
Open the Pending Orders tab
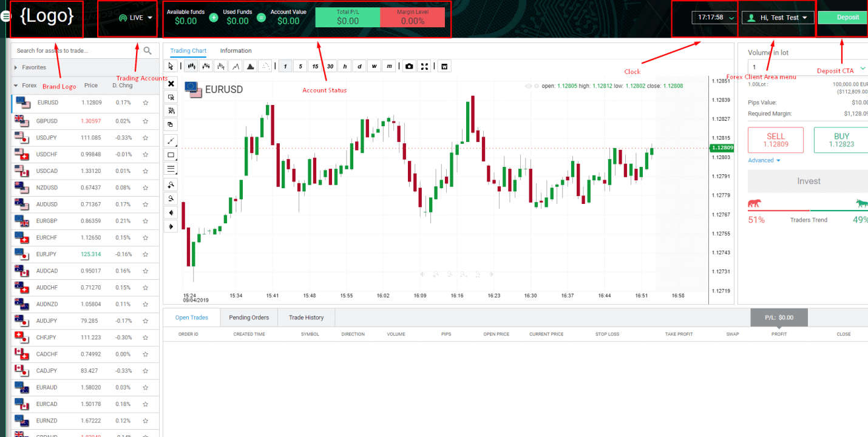(249, 317)
